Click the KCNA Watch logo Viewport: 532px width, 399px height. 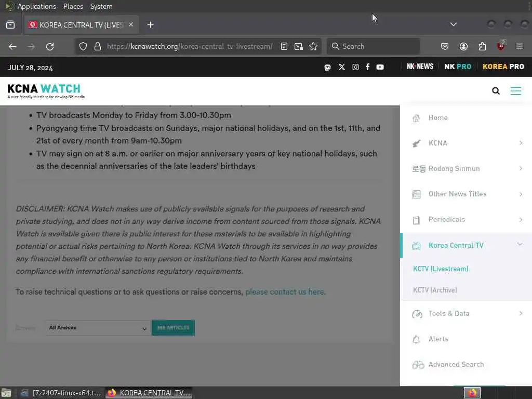click(x=46, y=91)
